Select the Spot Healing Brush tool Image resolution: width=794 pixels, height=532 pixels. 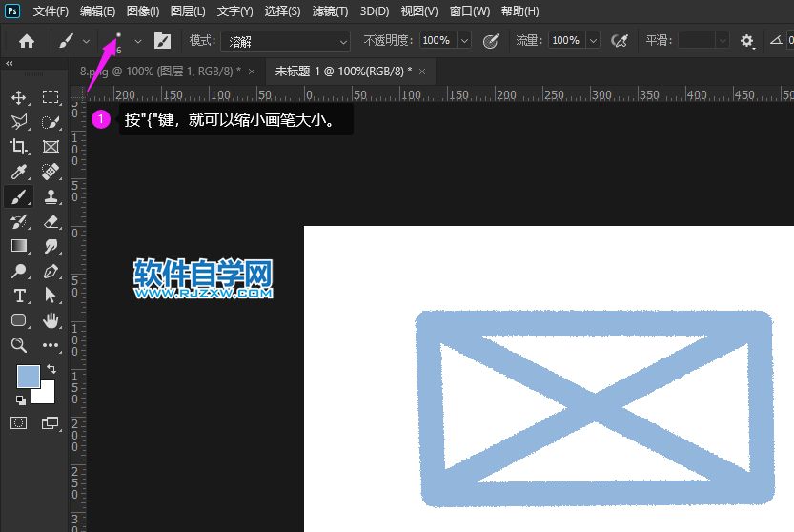tap(51, 172)
